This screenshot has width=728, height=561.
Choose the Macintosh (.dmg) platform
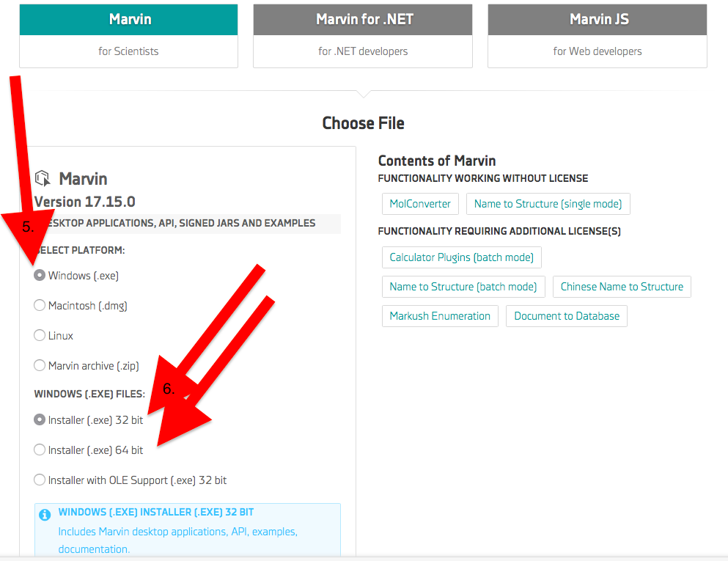pyautogui.click(x=40, y=306)
